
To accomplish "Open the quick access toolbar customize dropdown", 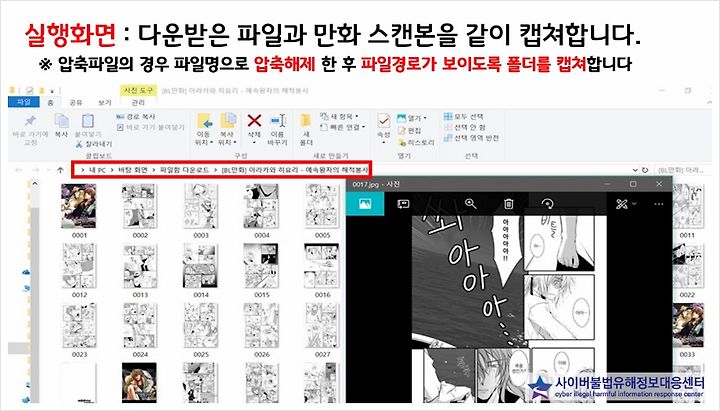I will [x=52, y=90].
